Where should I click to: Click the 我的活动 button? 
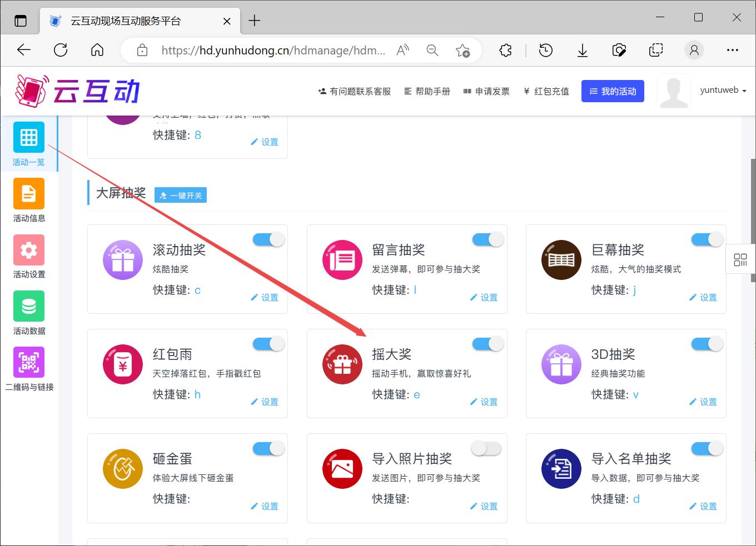pyautogui.click(x=613, y=91)
